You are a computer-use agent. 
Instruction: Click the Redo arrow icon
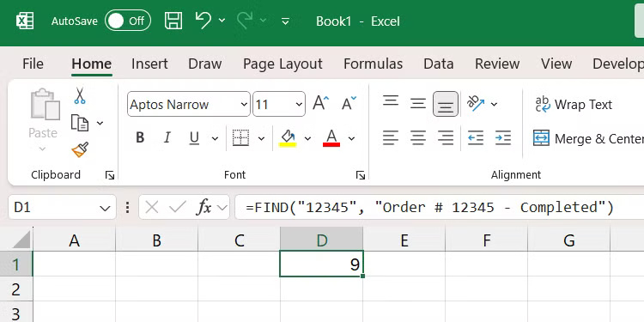[246, 21]
